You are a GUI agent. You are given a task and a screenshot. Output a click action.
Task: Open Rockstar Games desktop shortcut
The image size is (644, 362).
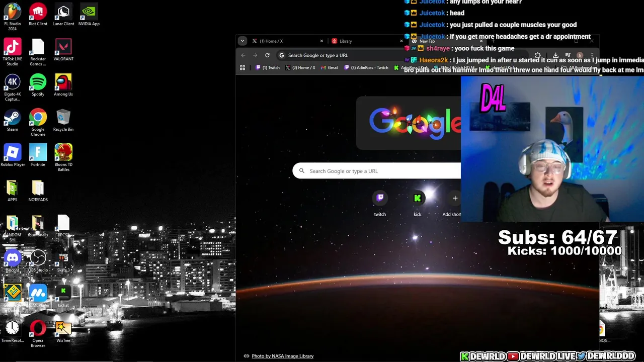coord(38,52)
